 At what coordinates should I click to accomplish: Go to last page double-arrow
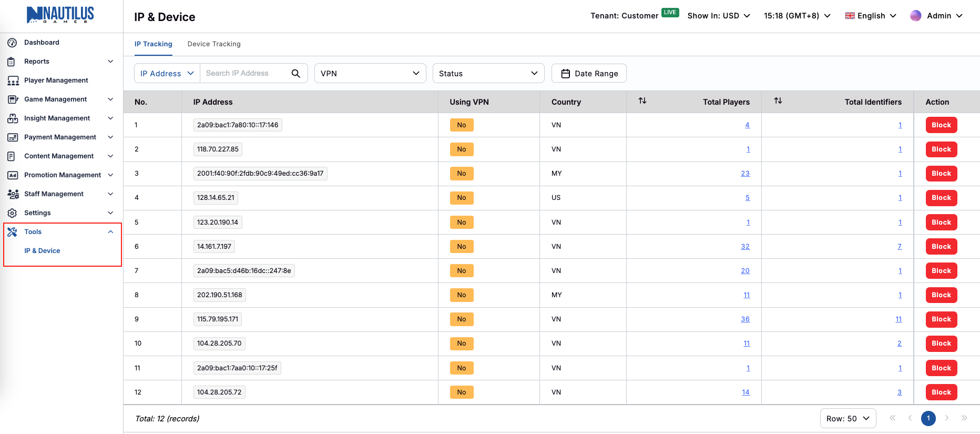pyautogui.click(x=964, y=418)
